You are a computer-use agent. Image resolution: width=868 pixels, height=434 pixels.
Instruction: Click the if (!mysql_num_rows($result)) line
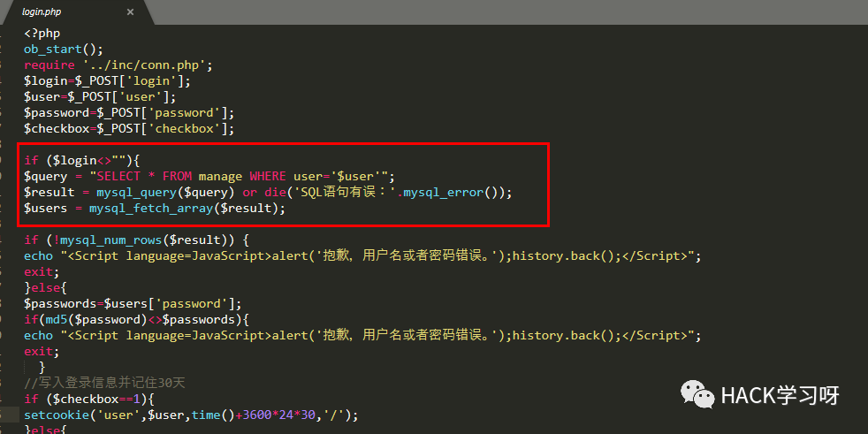coord(136,240)
